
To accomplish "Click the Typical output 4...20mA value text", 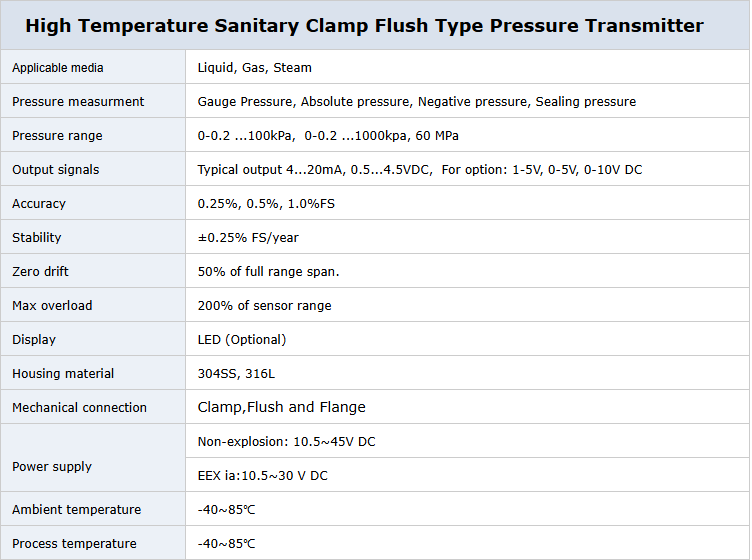I will pyautogui.click(x=420, y=170).
